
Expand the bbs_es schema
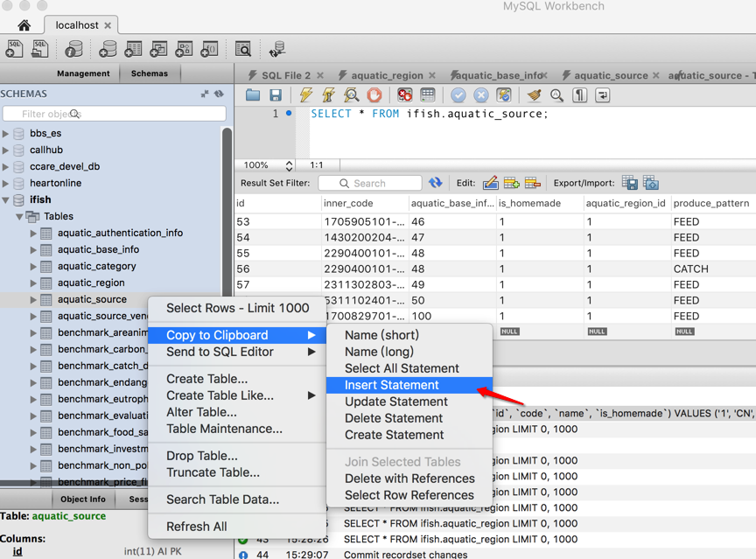(x=6, y=134)
